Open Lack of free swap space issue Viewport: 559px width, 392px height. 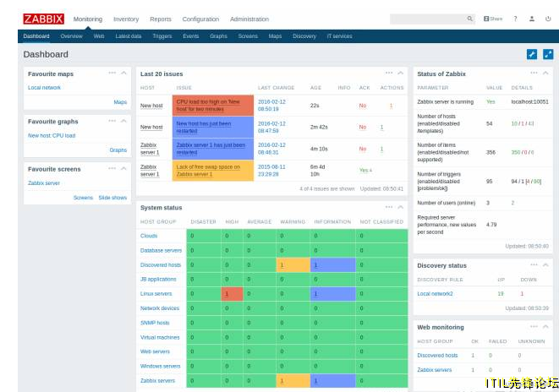[x=208, y=171]
